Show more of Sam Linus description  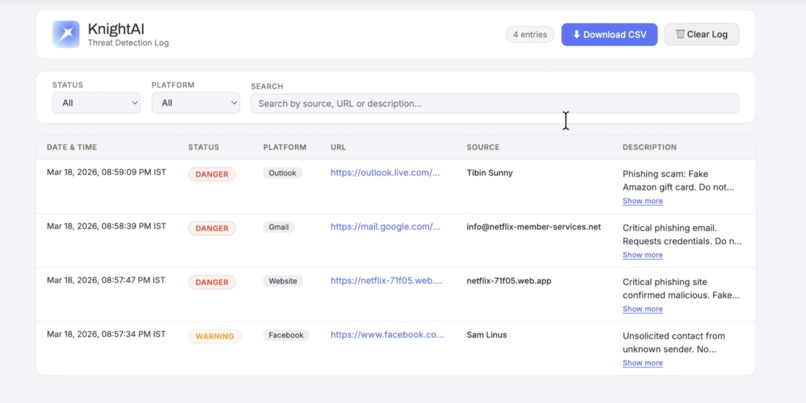tap(642, 363)
